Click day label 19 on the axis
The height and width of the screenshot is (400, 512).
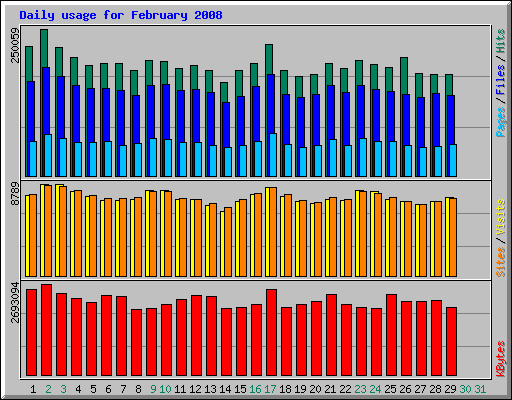tap(300, 389)
